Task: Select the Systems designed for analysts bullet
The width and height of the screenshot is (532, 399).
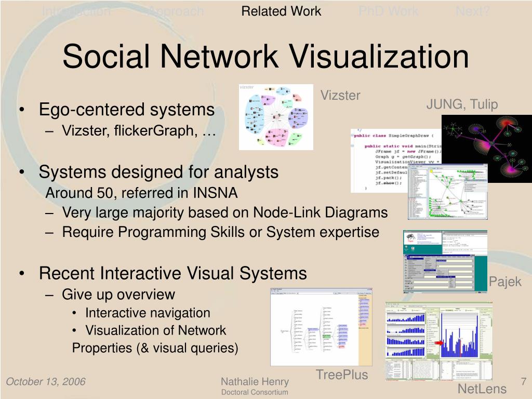Action: pos(158,171)
